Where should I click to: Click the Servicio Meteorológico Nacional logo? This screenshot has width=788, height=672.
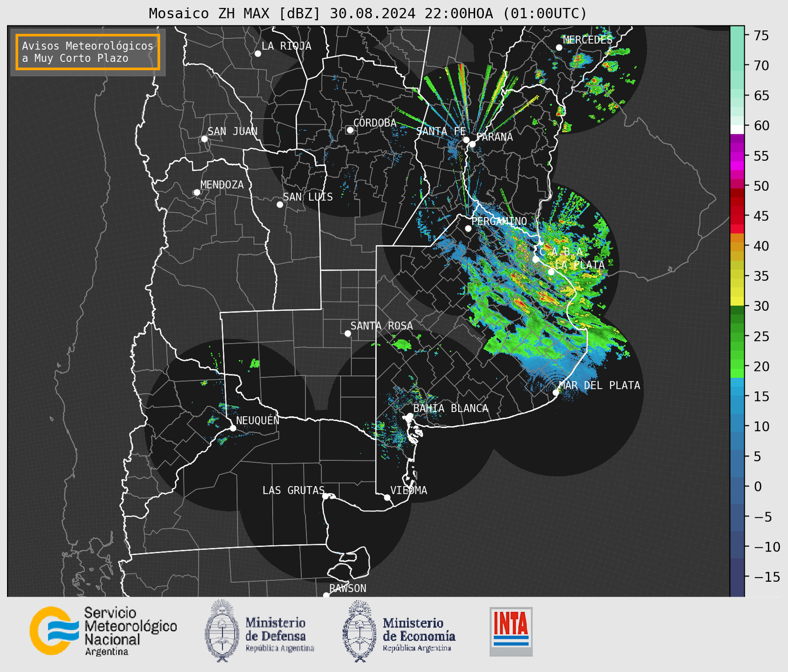point(54,631)
